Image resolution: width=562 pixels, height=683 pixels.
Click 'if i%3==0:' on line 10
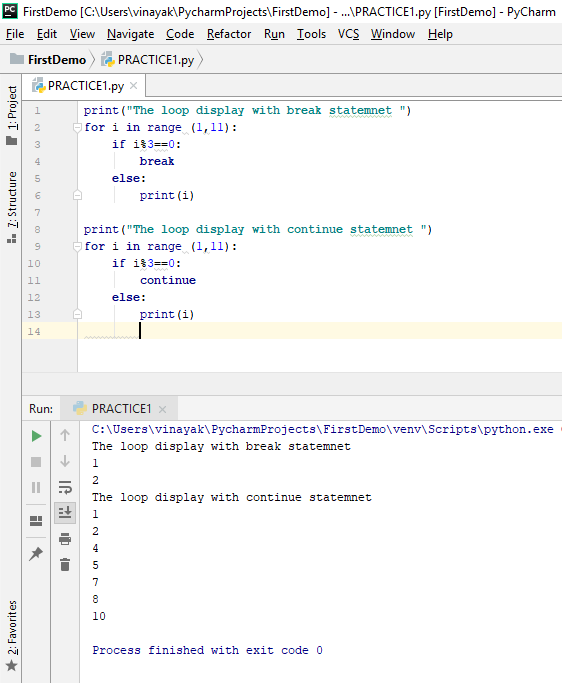coord(146,264)
